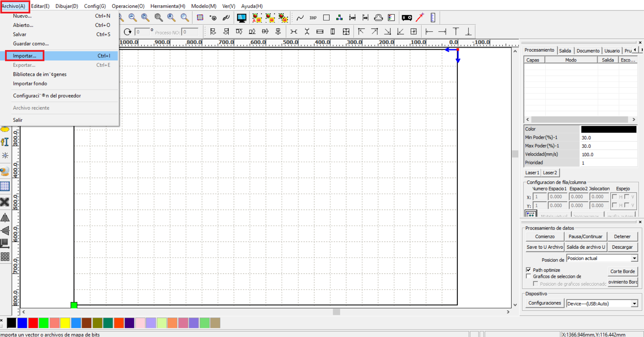Open the monitor preview icon
This screenshot has height=337, width=644.
coord(241,18)
